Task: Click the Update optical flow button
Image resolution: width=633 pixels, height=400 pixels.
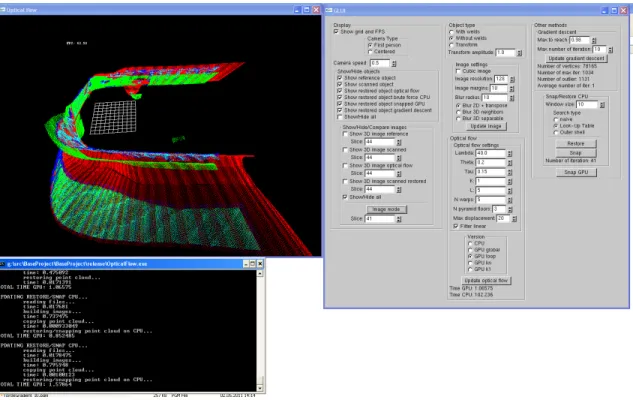Action: pyautogui.click(x=486, y=281)
